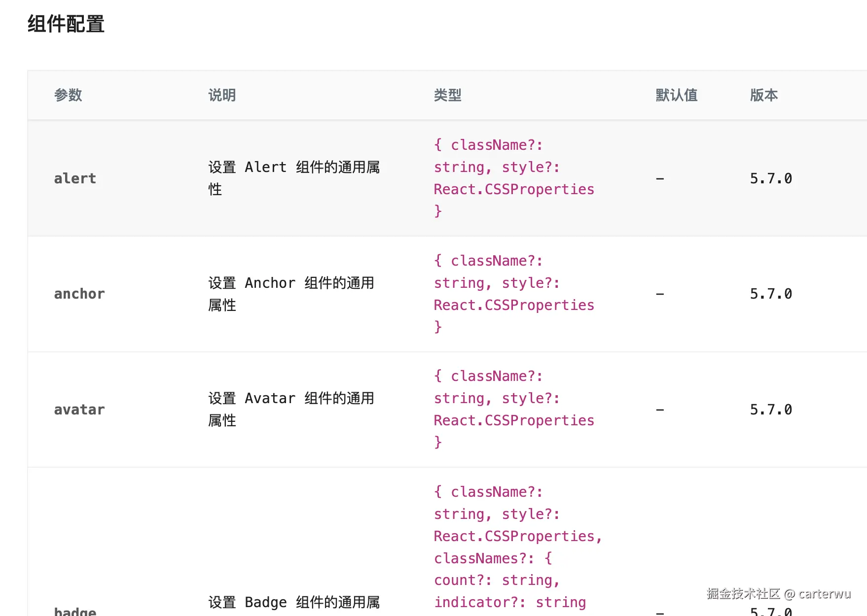Image resolution: width=867 pixels, height=616 pixels.
Task: Click the type definition in the avatar row
Action: pos(513,409)
